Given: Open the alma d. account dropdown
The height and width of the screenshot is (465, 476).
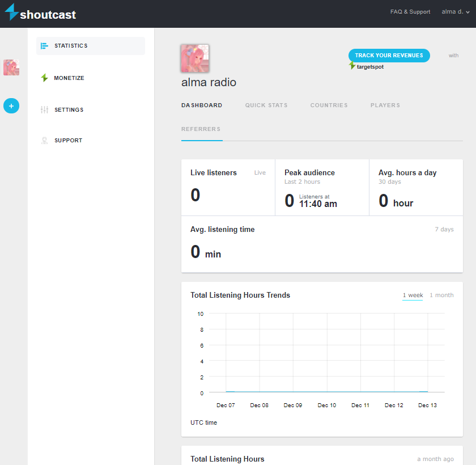Looking at the screenshot, I should tap(456, 12).
